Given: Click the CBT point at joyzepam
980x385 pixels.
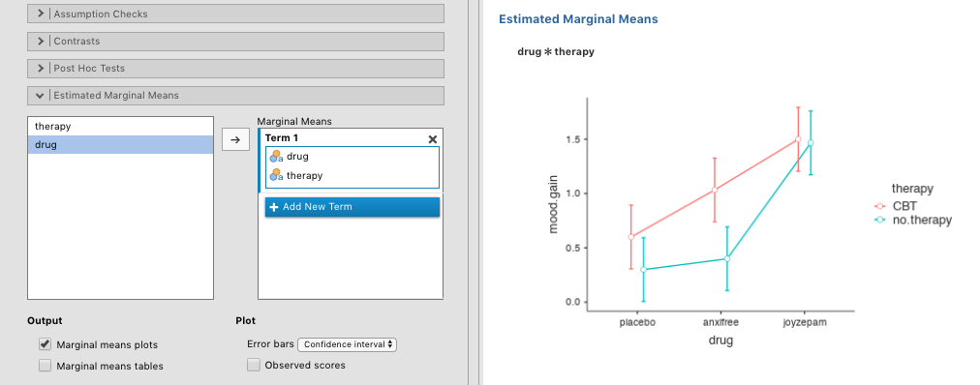Looking at the screenshot, I should (798, 139).
